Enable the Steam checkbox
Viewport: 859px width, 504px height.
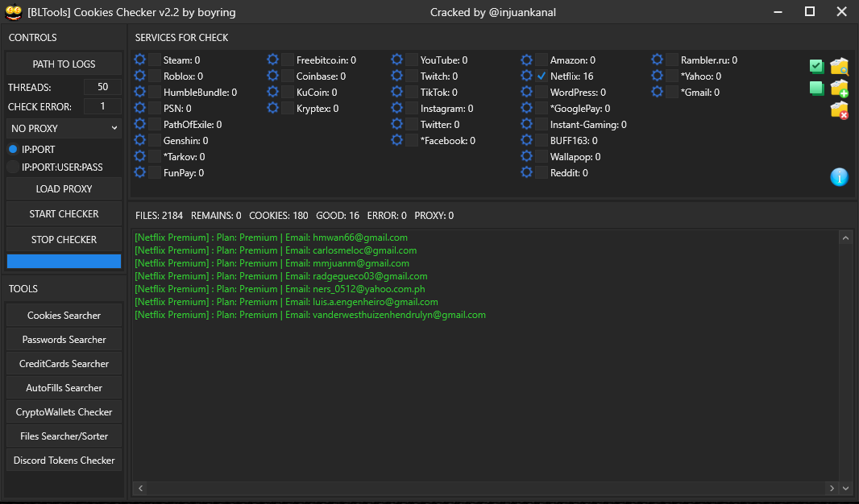pyautogui.click(x=155, y=60)
